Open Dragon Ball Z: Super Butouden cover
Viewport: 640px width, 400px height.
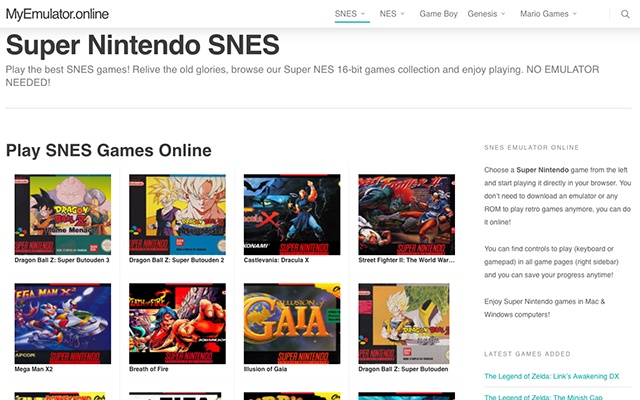click(x=404, y=323)
